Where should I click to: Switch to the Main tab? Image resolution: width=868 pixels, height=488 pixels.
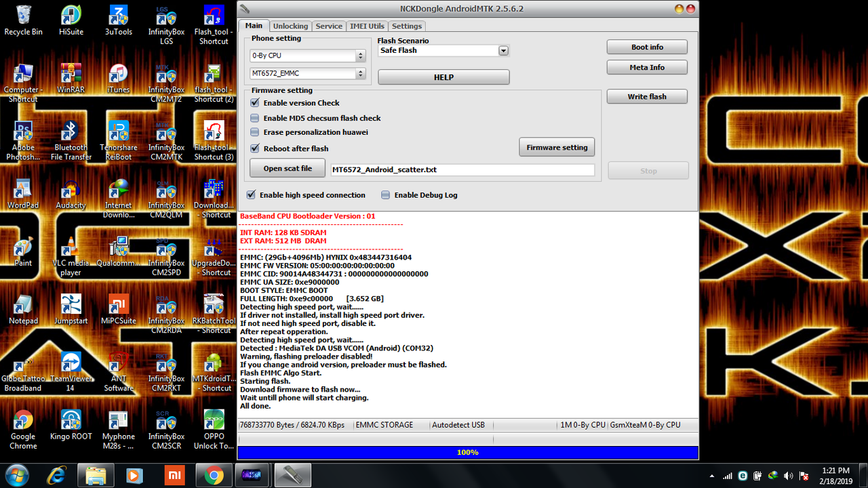click(x=254, y=26)
